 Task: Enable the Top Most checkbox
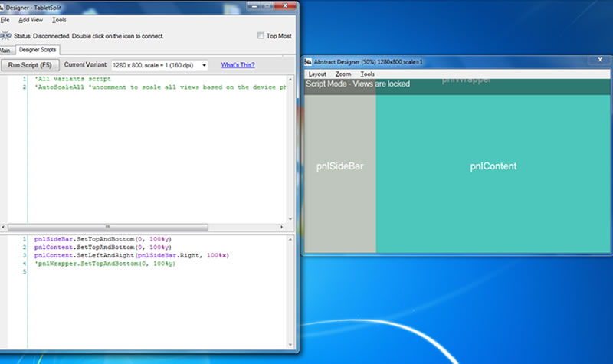pos(261,36)
